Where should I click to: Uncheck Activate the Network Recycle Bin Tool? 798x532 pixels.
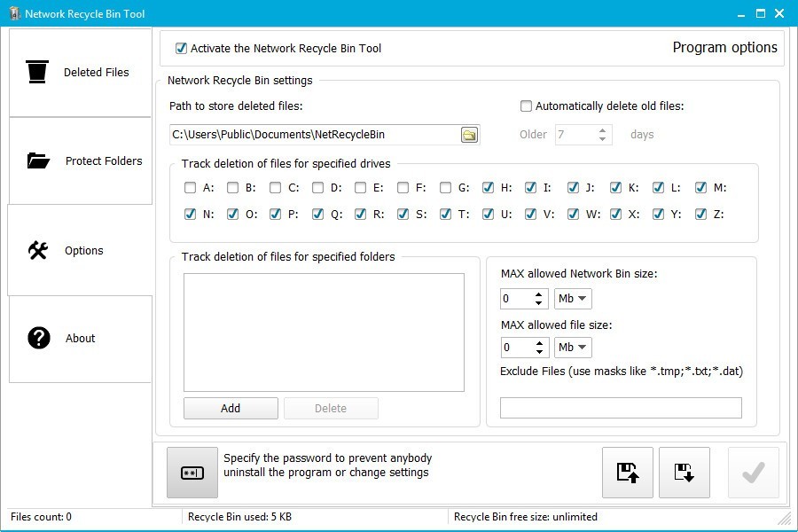182,49
